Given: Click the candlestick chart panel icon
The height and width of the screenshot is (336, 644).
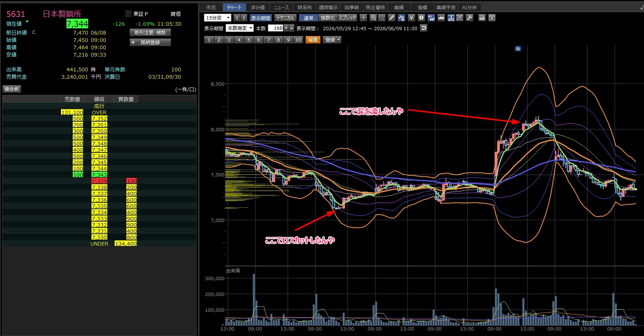Looking at the screenshot, I should coord(460,18).
